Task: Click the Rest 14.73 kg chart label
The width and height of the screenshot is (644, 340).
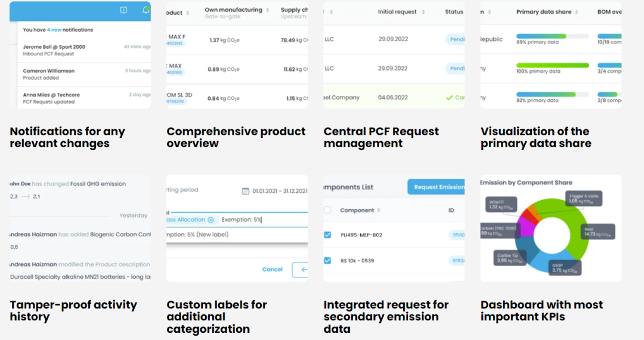Action: click(x=598, y=232)
